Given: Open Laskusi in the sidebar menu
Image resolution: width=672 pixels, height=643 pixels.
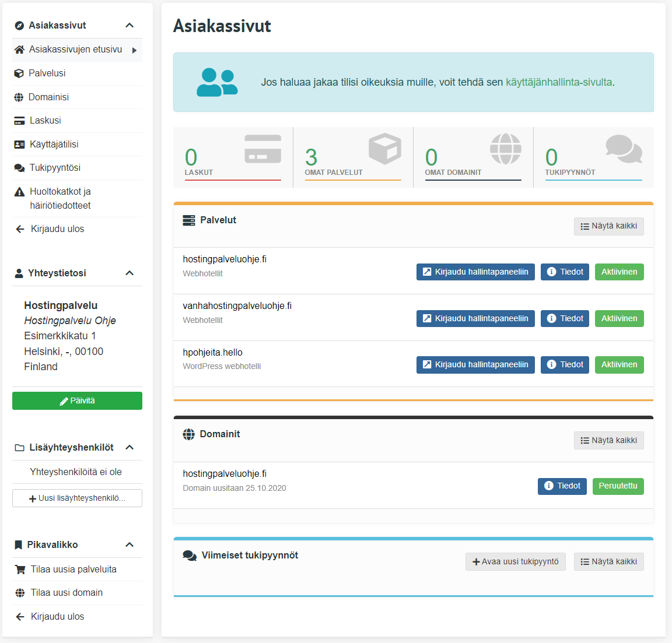Looking at the screenshot, I should pos(45,121).
